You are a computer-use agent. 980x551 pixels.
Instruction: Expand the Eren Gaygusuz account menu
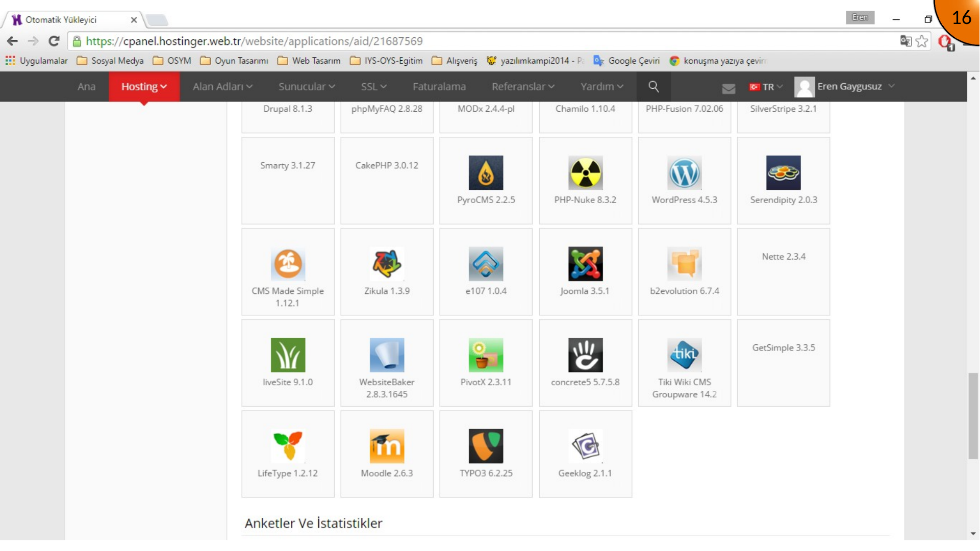pos(844,86)
